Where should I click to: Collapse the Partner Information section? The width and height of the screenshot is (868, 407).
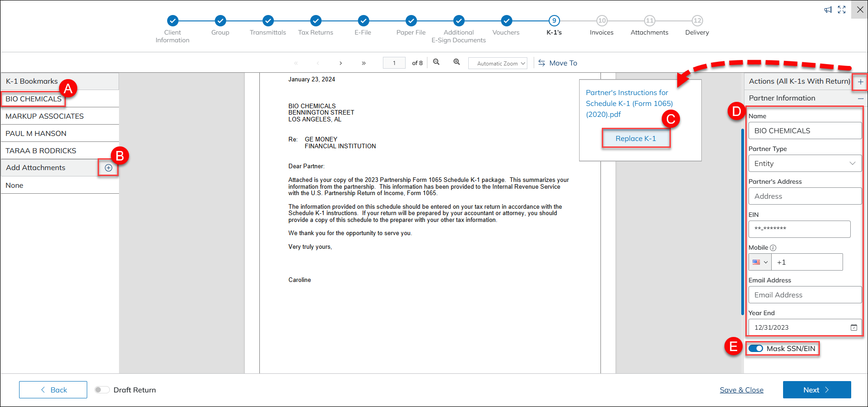click(x=860, y=98)
